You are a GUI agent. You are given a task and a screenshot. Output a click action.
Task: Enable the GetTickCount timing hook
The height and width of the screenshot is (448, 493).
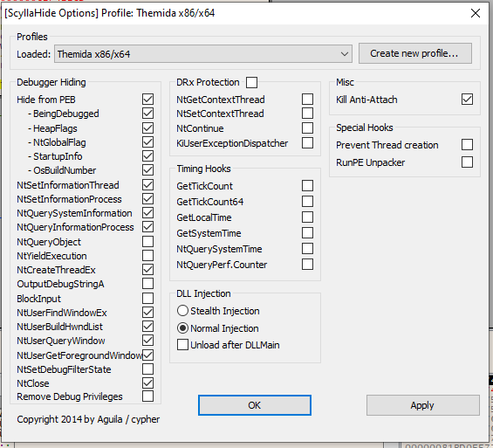[307, 186]
